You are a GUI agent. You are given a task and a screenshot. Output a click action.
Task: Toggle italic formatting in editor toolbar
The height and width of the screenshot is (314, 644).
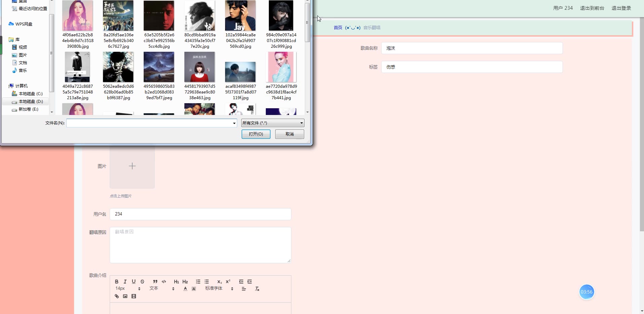pyautogui.click(x=125, y=282)
